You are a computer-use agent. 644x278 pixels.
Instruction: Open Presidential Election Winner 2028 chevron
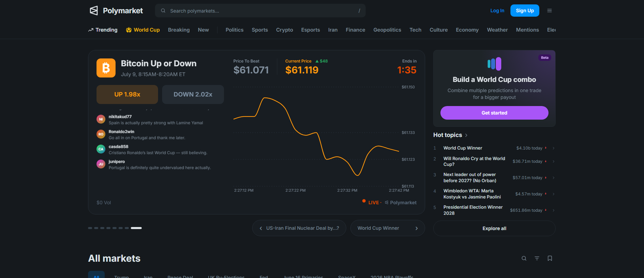pos(554,210)
